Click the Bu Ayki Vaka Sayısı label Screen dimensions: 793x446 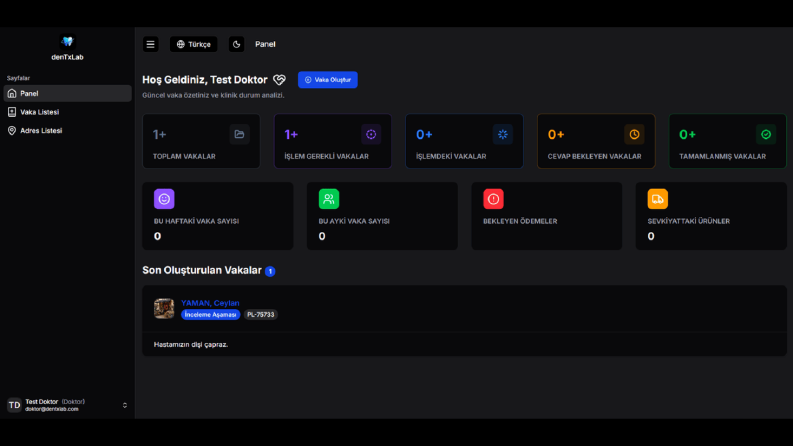pyautogui.click(x=354, y=221)
